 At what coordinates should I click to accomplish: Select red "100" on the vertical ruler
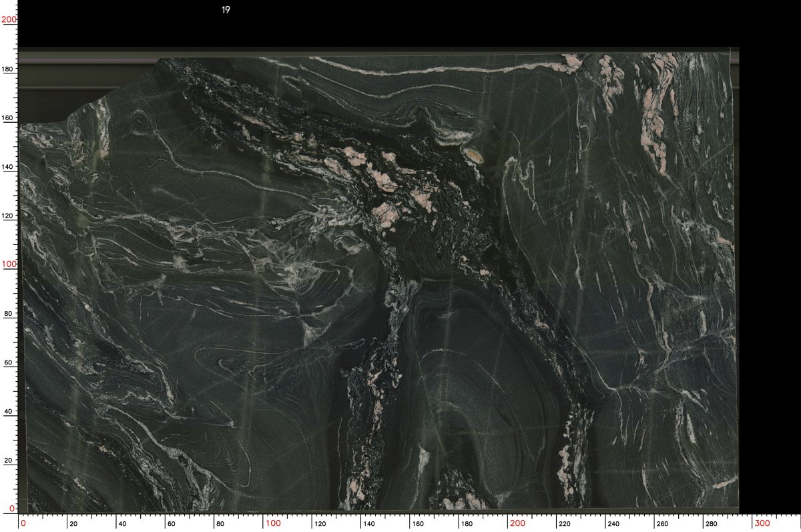point(9,264)
